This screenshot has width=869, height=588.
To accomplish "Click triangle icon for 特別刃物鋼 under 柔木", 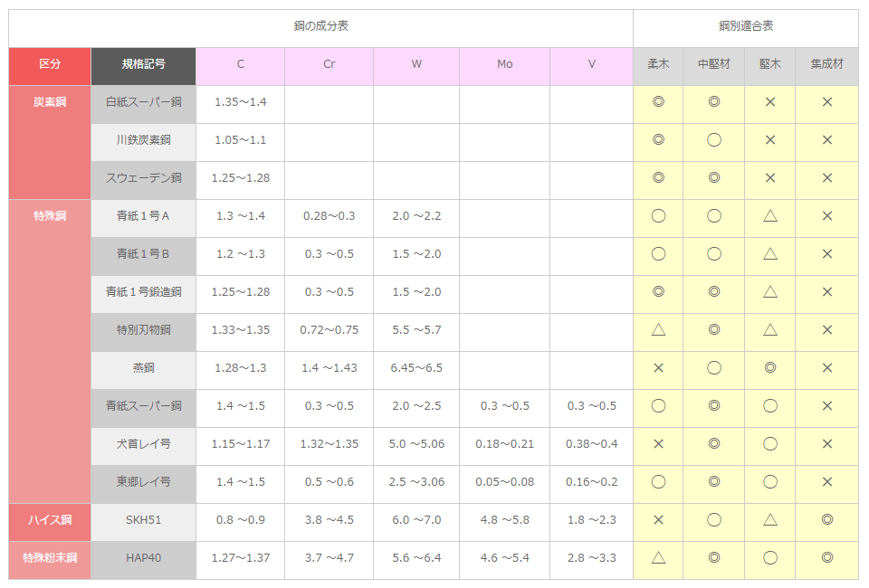I will tap(658, 330).
